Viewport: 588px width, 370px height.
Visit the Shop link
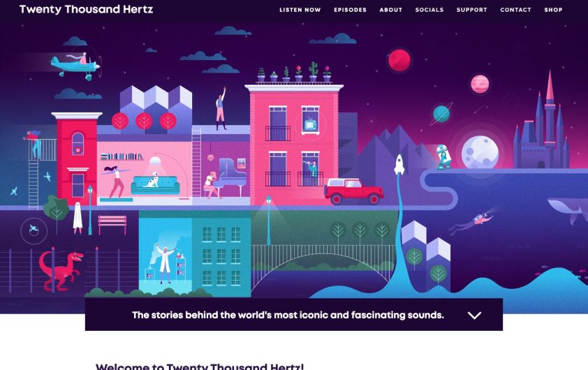[x=553, y=10]
